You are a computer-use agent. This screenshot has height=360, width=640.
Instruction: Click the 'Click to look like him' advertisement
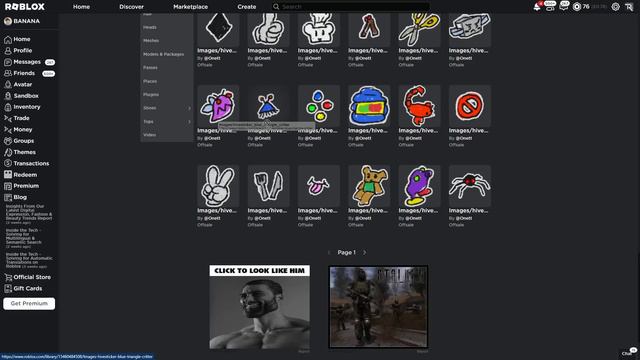click(x=260, y=307)
